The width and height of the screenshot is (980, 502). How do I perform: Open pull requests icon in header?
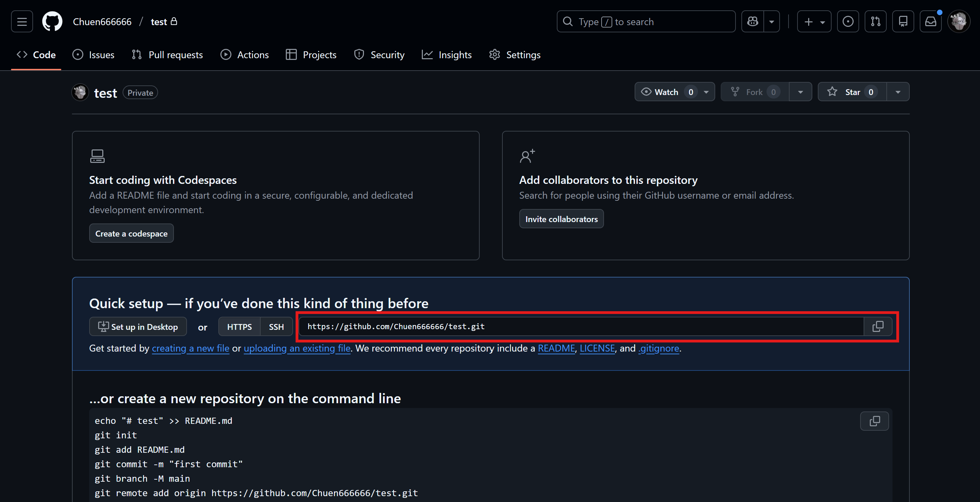(875, 22)
